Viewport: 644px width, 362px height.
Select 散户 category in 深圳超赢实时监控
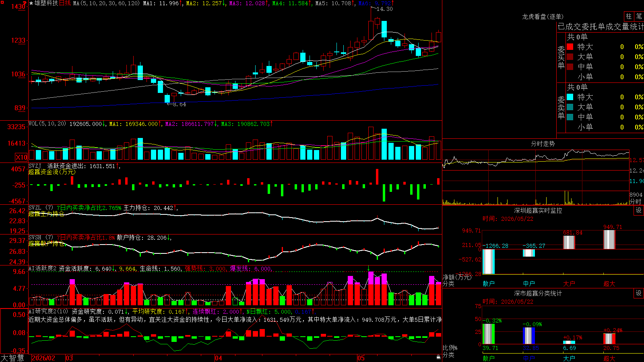489,284
